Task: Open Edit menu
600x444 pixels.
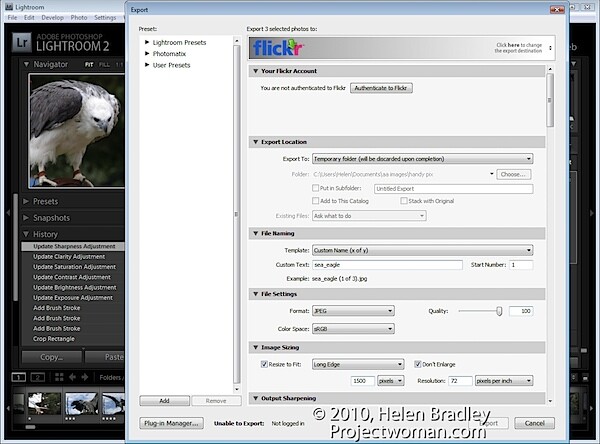Action: [29, 18]
